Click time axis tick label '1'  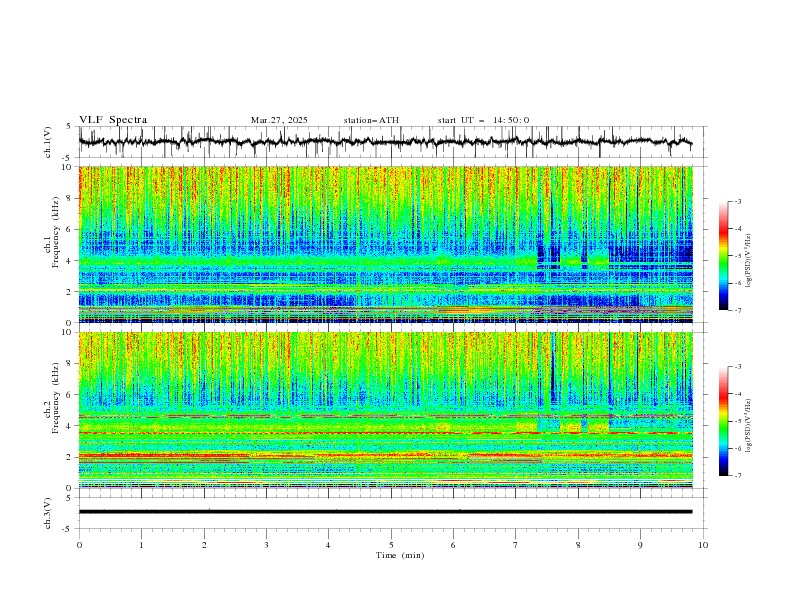[x=141, y=545]
